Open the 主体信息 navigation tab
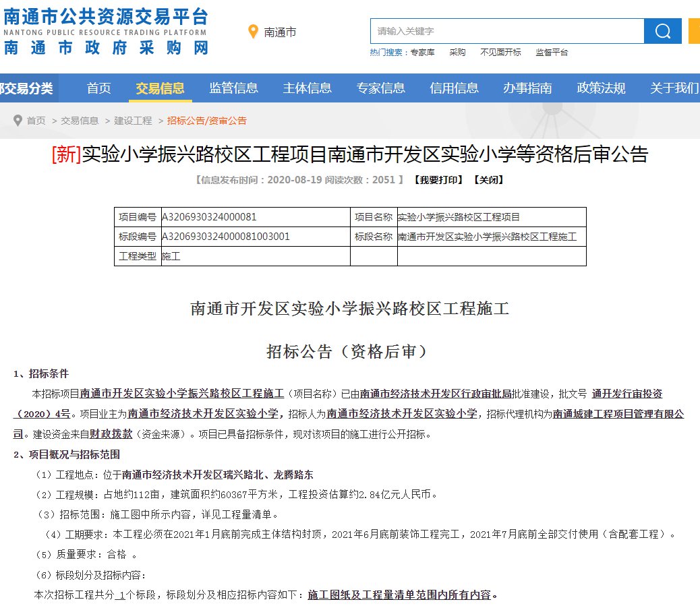 click(x=307, y=88)
